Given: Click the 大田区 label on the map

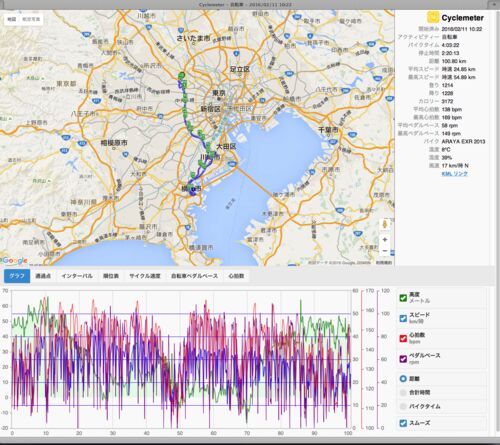Looking at the screenshot, I should tap(226, 146).
